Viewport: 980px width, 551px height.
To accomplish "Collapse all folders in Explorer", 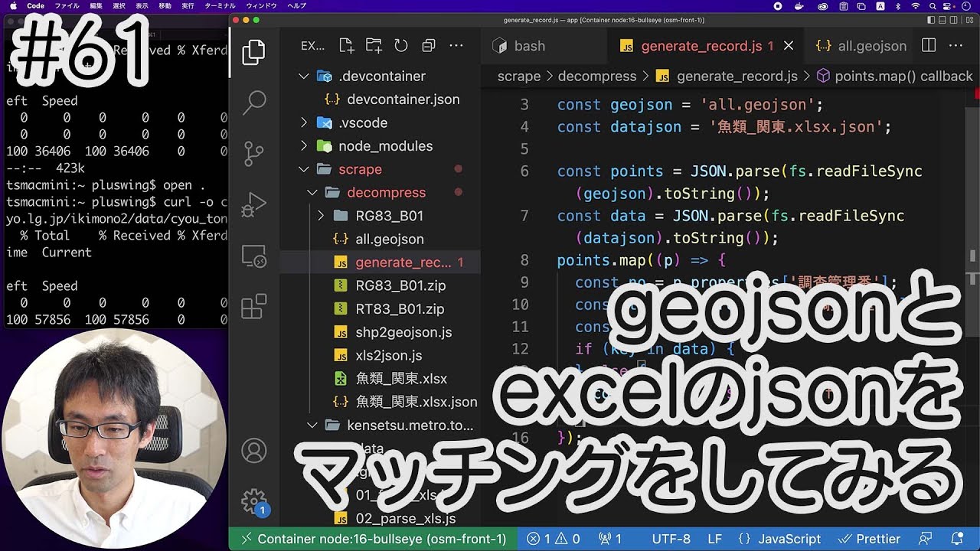I will pos(429,45).
